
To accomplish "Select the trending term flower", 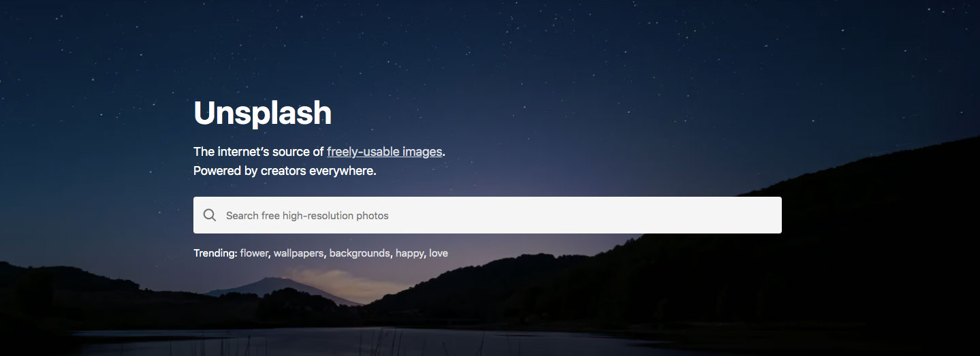I will coord(254,253).
